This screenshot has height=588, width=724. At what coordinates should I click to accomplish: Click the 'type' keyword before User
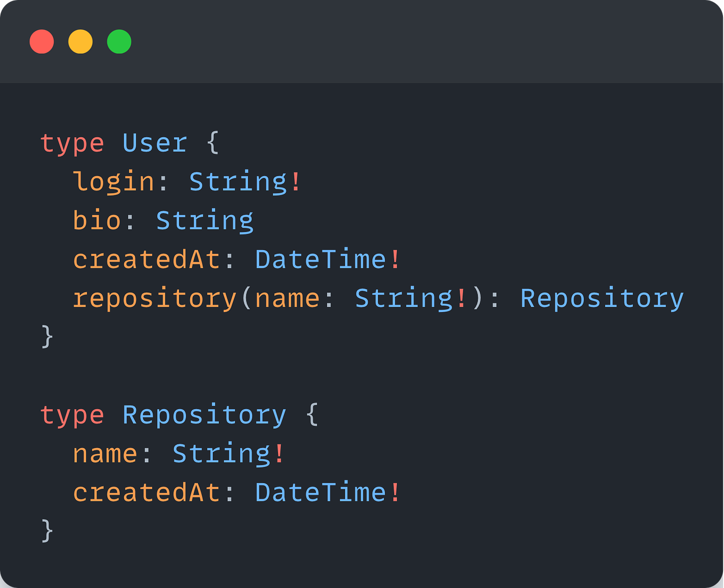[72, 144]
